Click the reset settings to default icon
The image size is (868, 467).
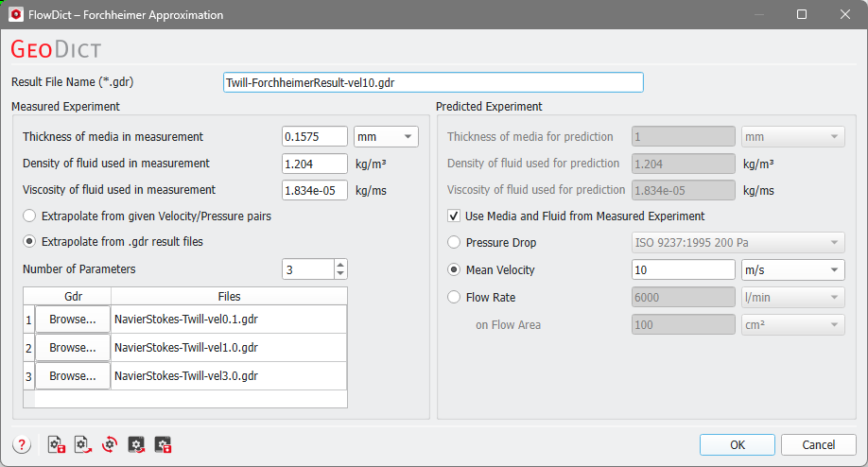[110, 444]
